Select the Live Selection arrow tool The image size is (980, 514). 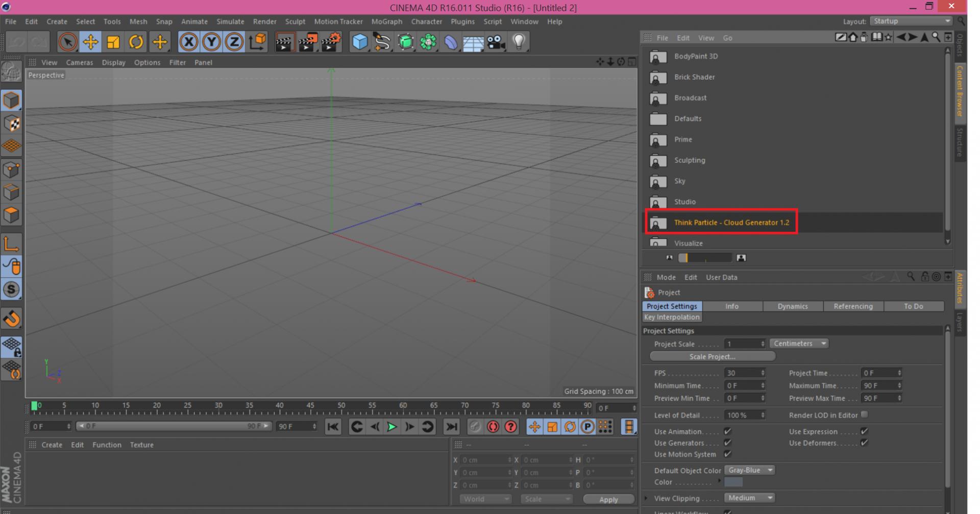(x=67, y=42)
